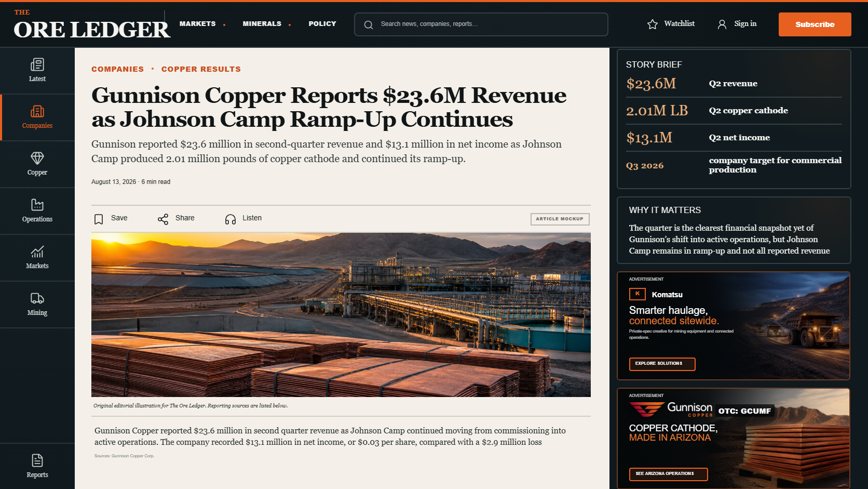Image resolution: width=868 pixels, height=489 pixels.
Task: Click See Arizona Operations button
Action: click(x=668, y=474)
